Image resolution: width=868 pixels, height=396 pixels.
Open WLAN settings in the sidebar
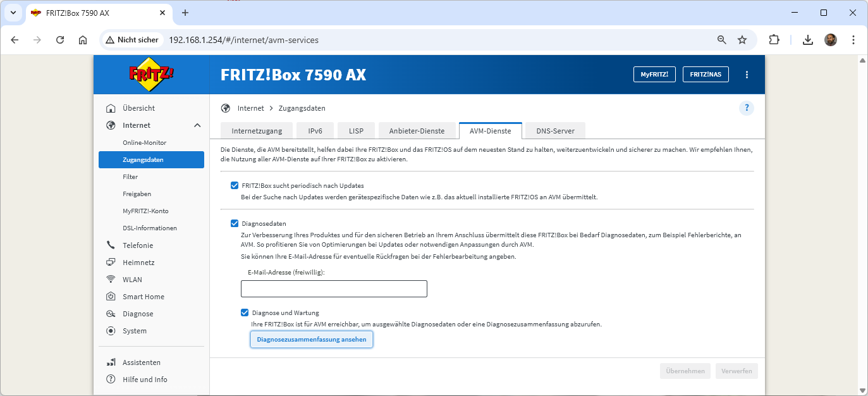pos(132,280)
